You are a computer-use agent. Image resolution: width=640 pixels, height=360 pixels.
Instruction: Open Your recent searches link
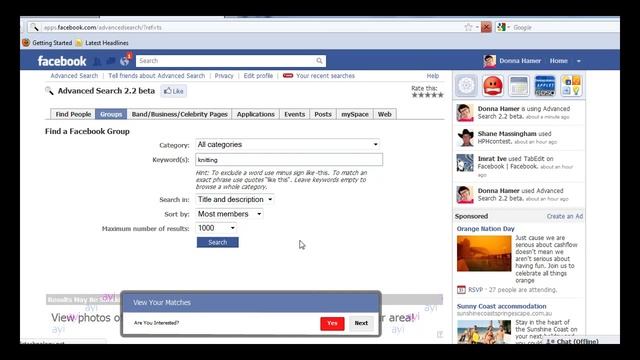325,76
